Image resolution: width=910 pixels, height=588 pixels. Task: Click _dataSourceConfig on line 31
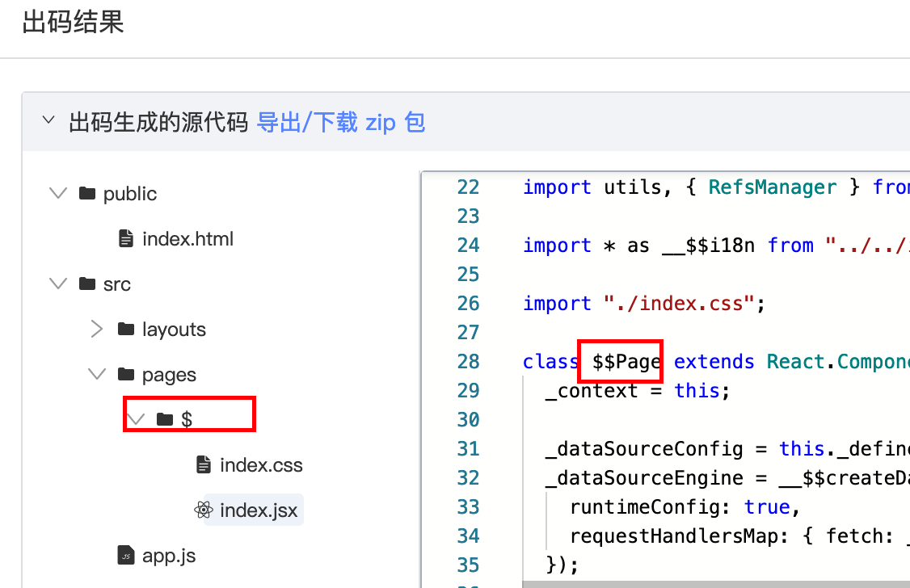coord(644,449)
